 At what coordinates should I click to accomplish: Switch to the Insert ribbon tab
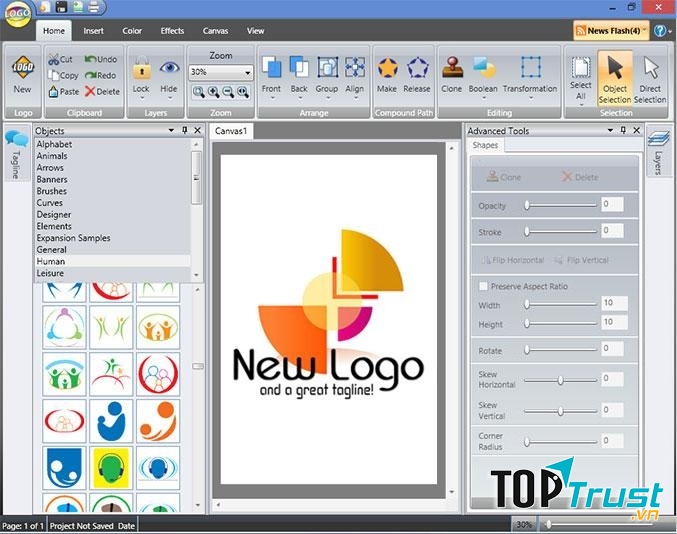click(93, 31)
